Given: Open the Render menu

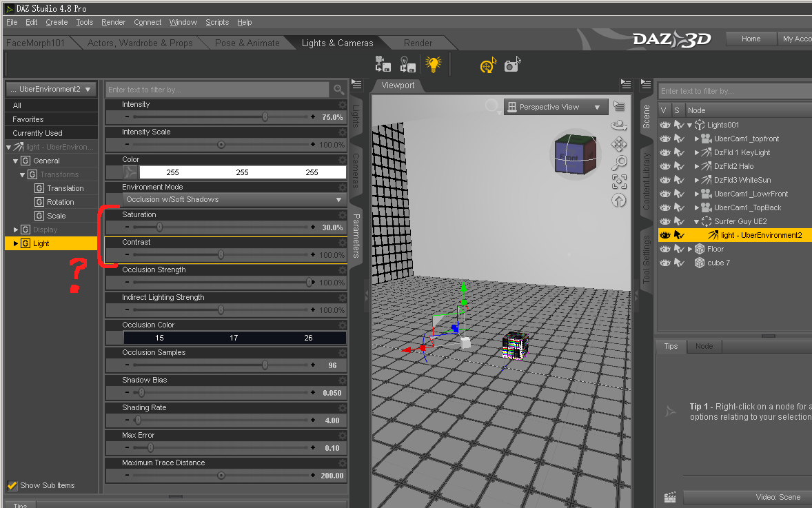Looking at the screenshot, I should tap(114, 22).
